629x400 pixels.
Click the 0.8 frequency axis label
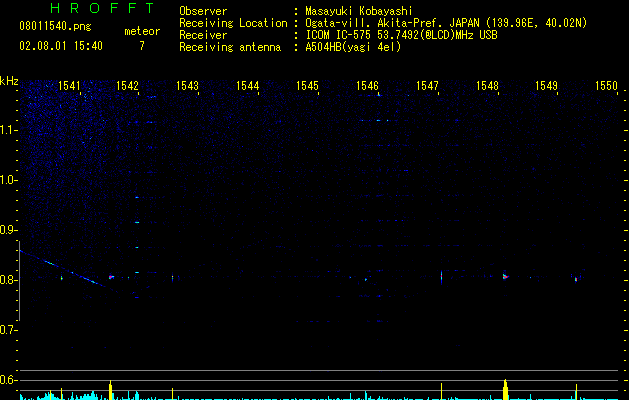[x=8, y=280]
